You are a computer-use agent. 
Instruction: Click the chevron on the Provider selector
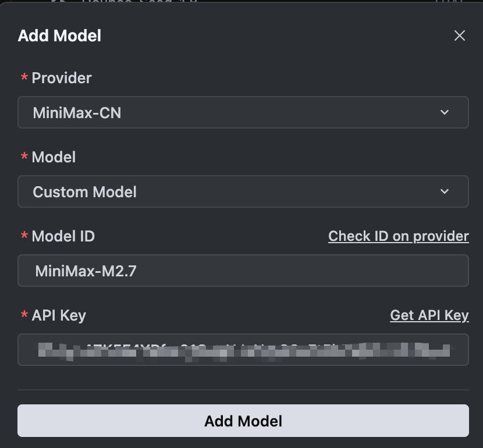pos(445,112)
